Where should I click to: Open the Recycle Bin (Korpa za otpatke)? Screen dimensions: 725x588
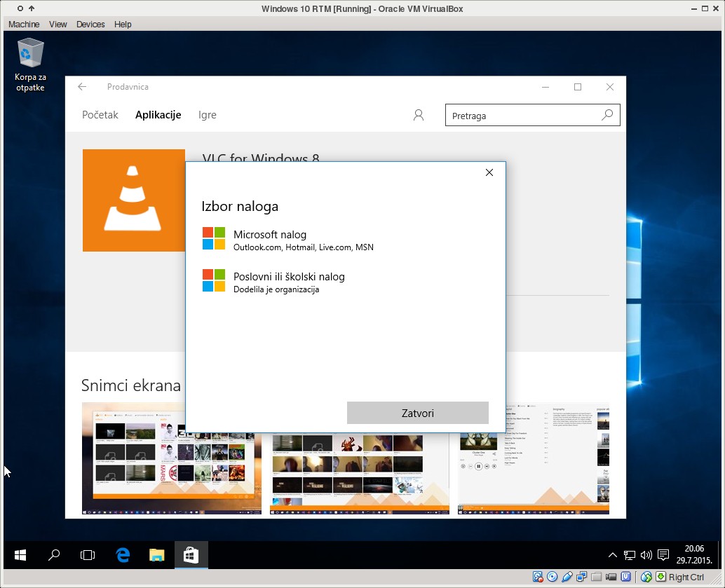[x=31, y=64]
